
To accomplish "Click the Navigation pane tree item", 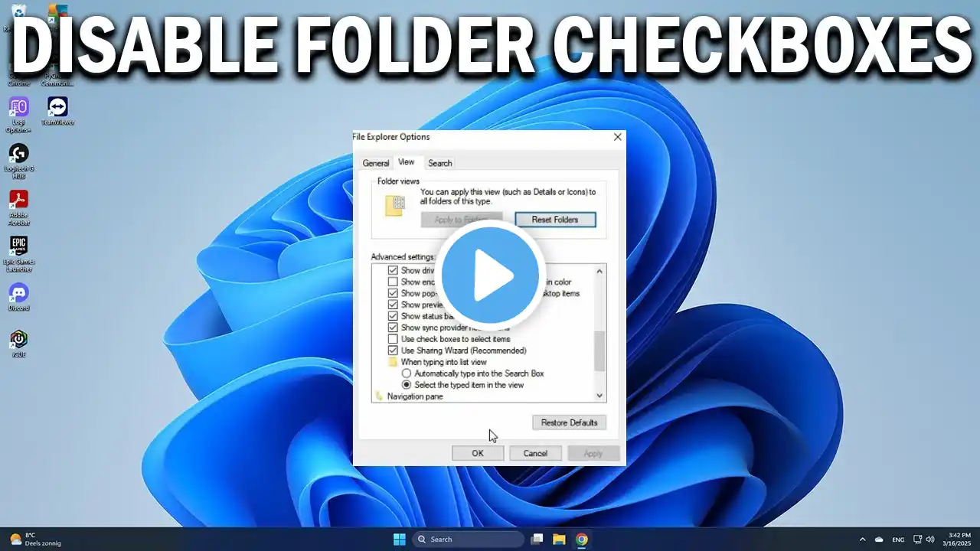I will tap(414, 396).
